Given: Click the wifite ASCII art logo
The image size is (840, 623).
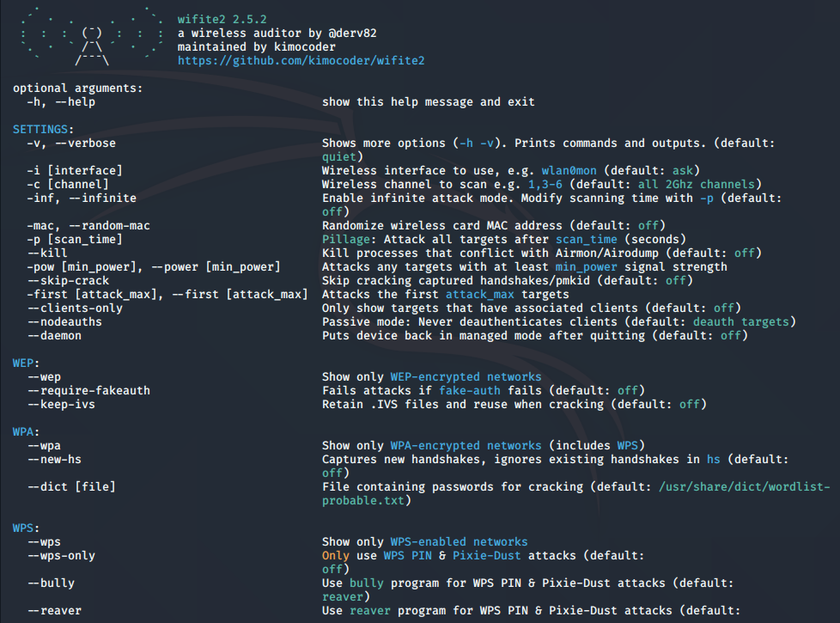Looking at the screenshot, I should click(x=92, y=38).
